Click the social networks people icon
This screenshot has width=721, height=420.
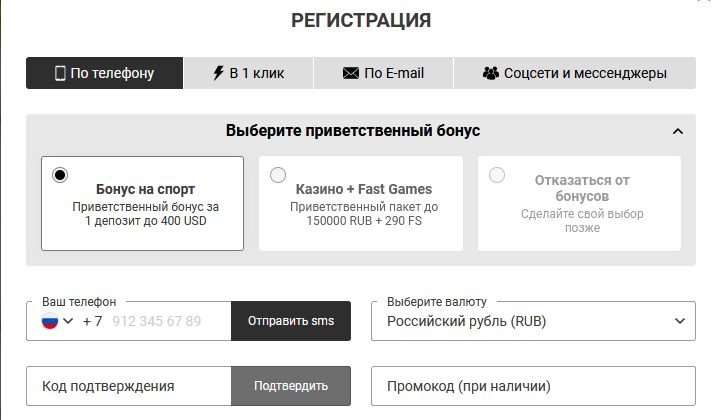[x=490, y=73]
